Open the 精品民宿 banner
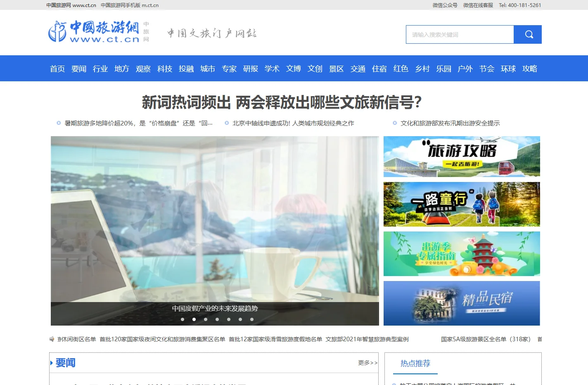The width and height of the screenshot is (588, 385). 462,303
